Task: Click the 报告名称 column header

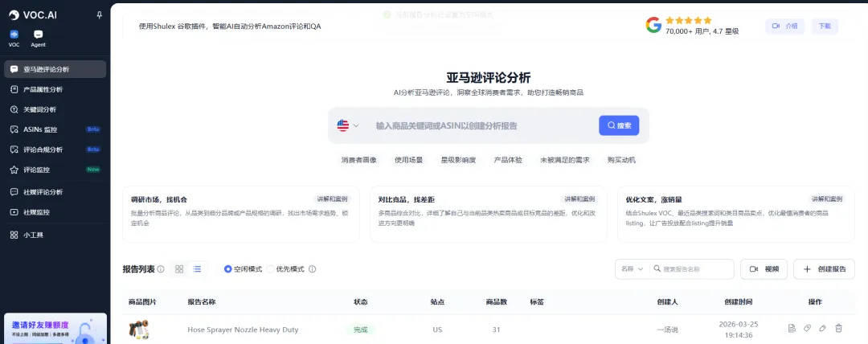Action: (x=202, y=302)
